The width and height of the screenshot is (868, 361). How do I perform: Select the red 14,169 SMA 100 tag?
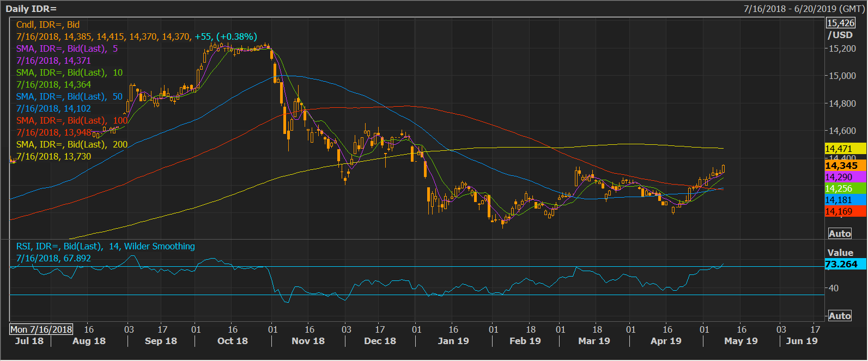[x=845, y=211]
